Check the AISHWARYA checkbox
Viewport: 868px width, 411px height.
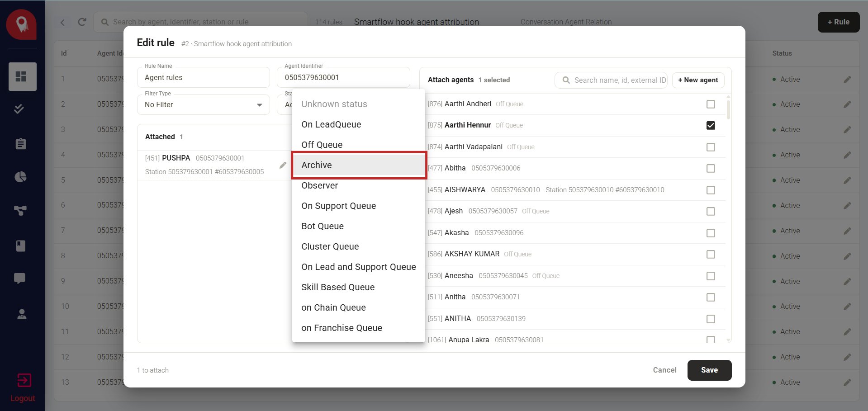711,190
